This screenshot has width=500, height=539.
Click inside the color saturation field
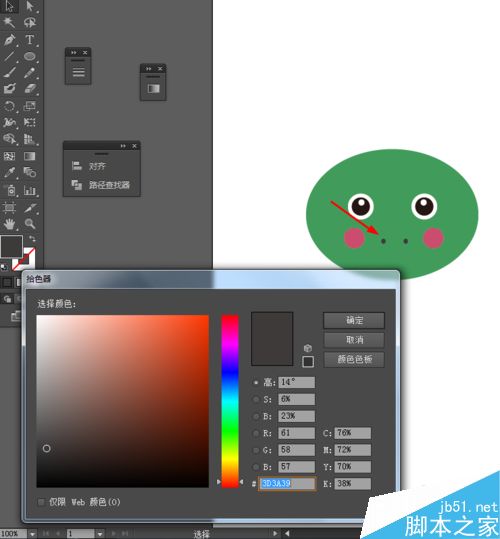(122, 401)
